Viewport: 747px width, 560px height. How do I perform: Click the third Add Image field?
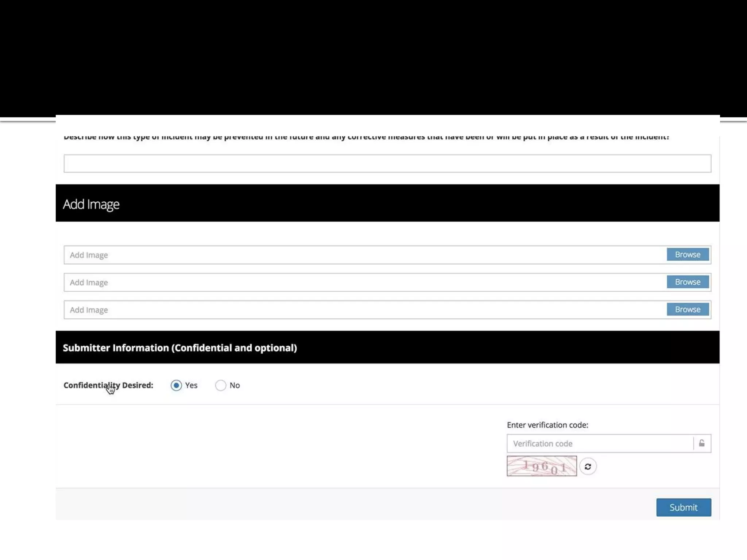[365, 310]
